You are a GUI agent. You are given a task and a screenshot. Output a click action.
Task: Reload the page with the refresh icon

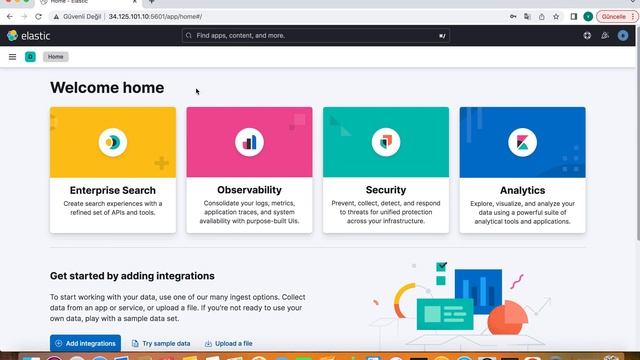pos(38,17)
